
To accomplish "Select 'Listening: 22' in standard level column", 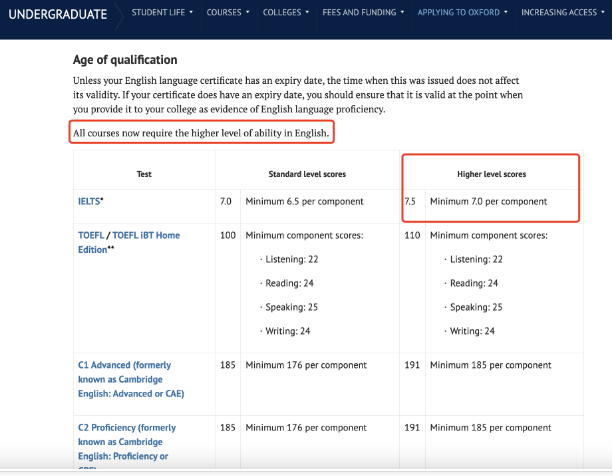I will point(292,259).
